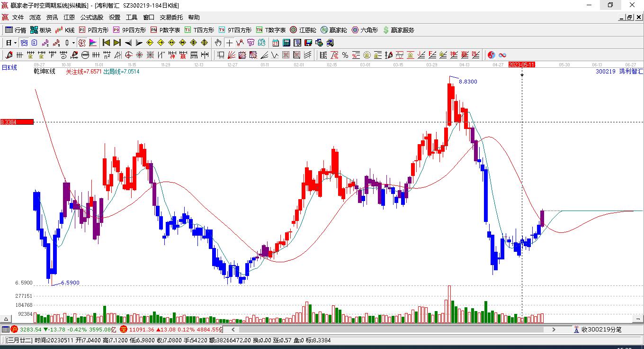644x349 pixels.
Task: Click the yellow diamond left-arrow icon
Action: coord(150,43)
